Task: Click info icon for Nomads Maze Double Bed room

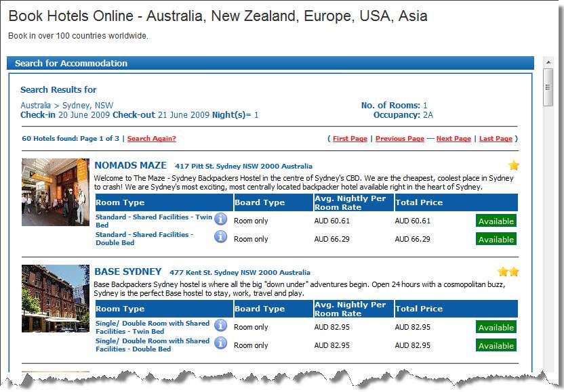Action: coord(221,236)
